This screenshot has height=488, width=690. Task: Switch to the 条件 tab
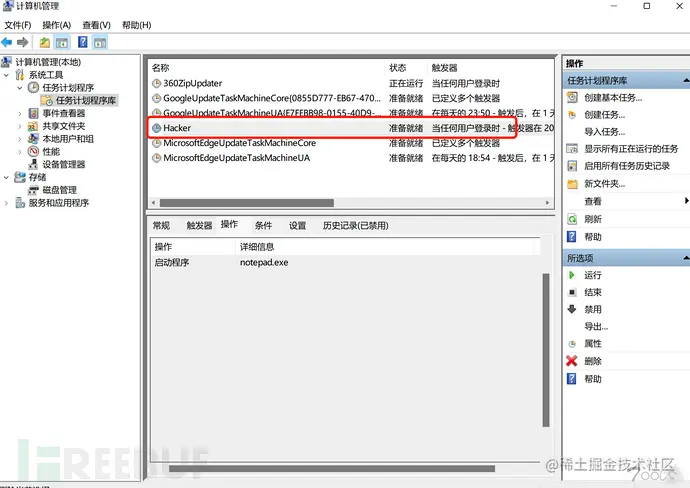click(263, 225)
